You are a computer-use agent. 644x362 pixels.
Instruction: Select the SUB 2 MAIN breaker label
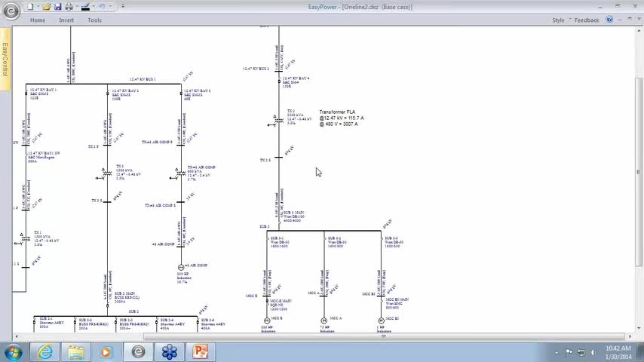point(127,297)
